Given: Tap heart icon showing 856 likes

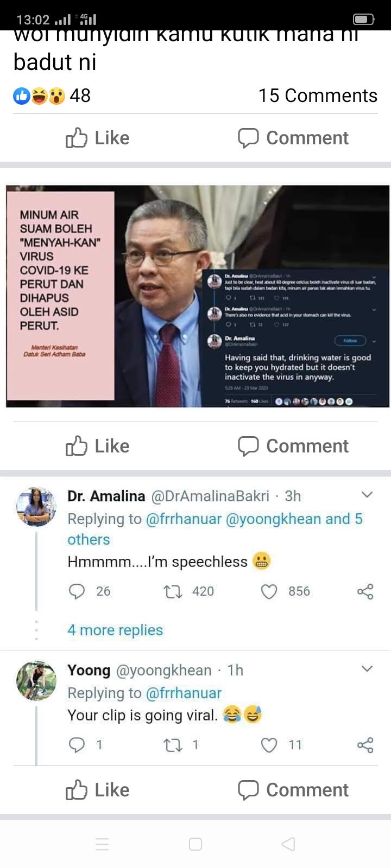Looking at the screenshot, I should coord(269,591).
